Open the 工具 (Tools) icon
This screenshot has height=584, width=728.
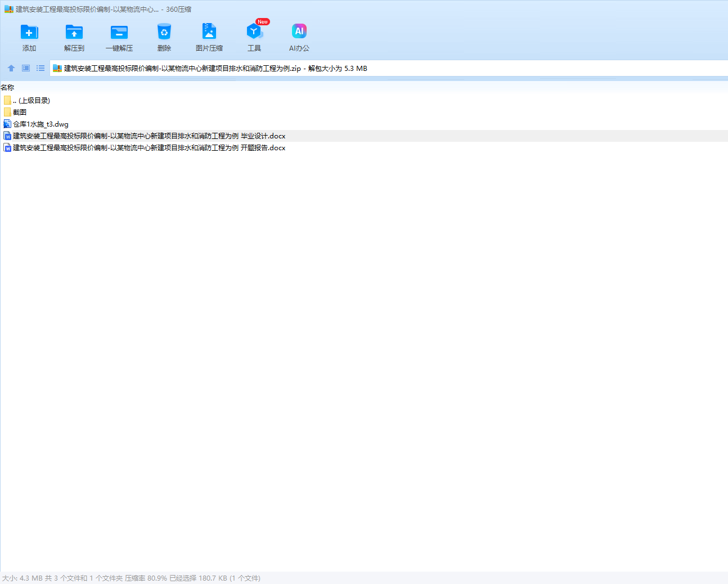254,32
